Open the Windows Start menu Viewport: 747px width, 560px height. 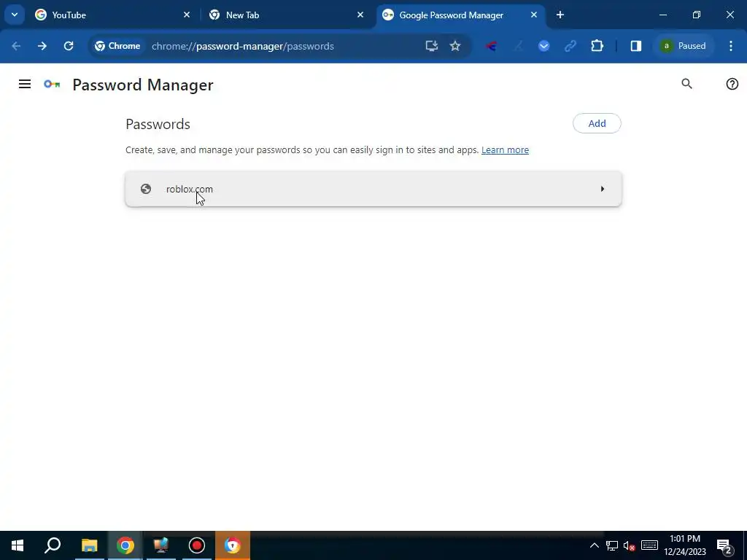coord(18,545)
